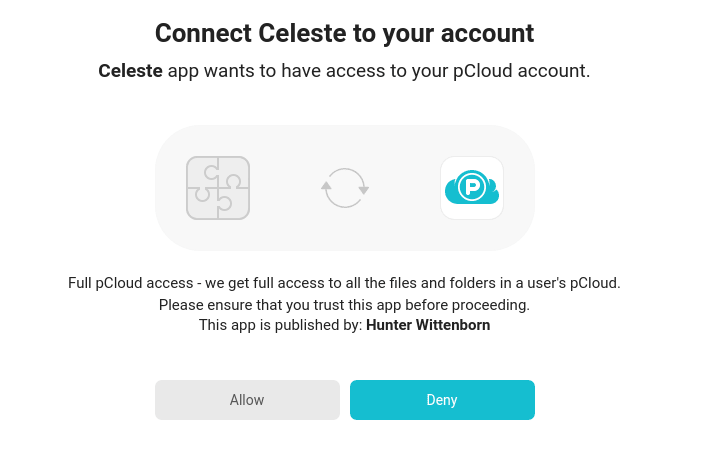721x449 pixels.
Task: Click the 'This app is published by:' label
Action: (x=280, y=325)
